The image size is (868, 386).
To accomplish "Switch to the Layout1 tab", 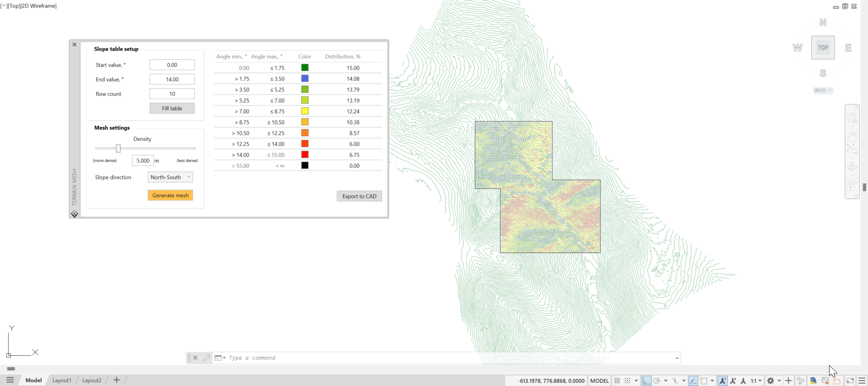I will [62, 380].
